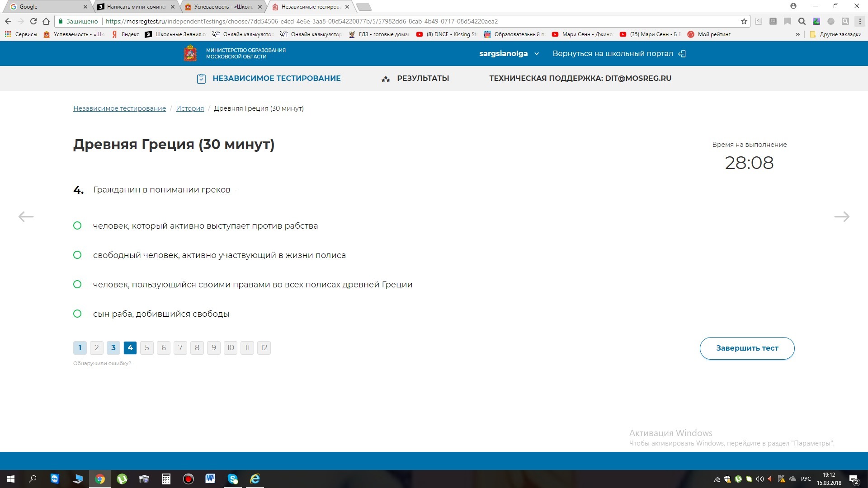The width and height of the screenshot is (868, 488).
Task: Open the Результаты menu item
Action: point(423,79)
